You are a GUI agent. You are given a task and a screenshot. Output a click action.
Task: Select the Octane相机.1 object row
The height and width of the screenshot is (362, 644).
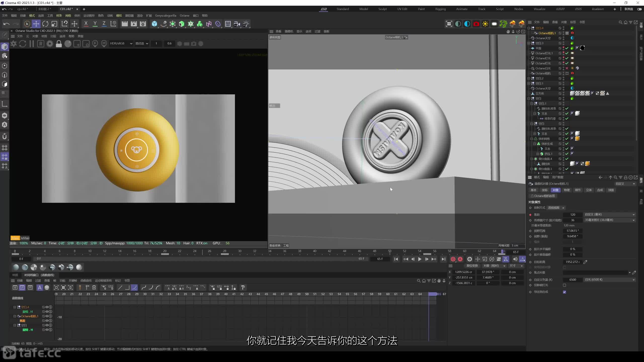547,33
